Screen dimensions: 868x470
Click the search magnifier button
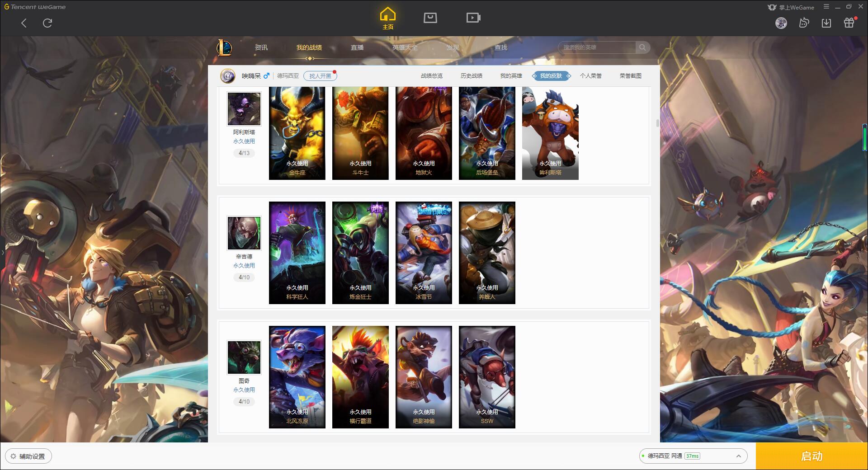pyautogui.click(x=643, y=47)
